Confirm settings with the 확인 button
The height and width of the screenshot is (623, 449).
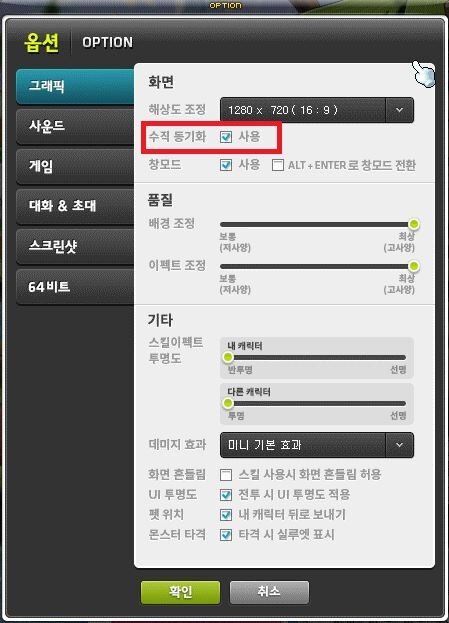180,592
